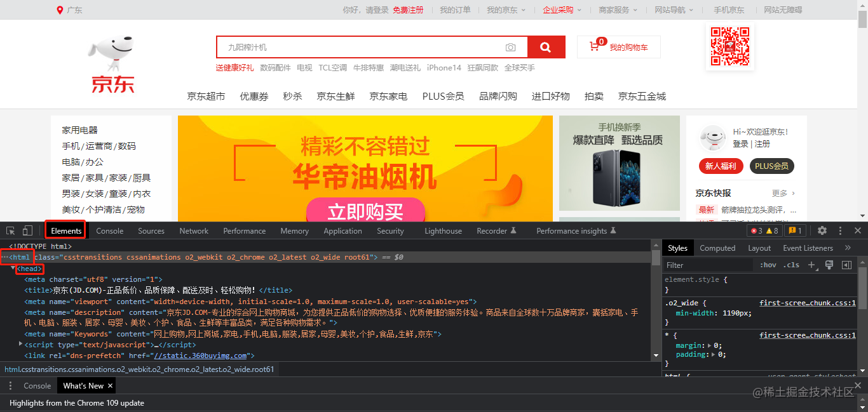This screenshot has width=868, height=412.
Task: Click the 新人福利 button
Action: point(721,166)
